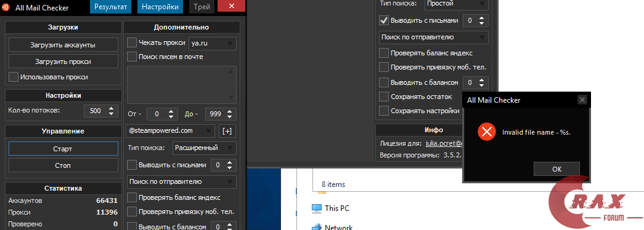The height and width of the screenshot is (230, 644).
Task: Check Проверять баланс яндекс in Статистика window
Action: [132, 197]
